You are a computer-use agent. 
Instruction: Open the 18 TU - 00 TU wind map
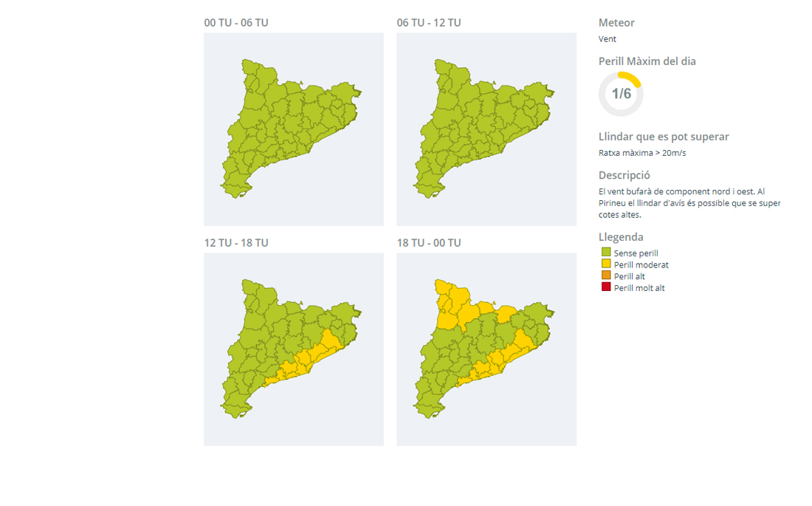pos(486,349)
